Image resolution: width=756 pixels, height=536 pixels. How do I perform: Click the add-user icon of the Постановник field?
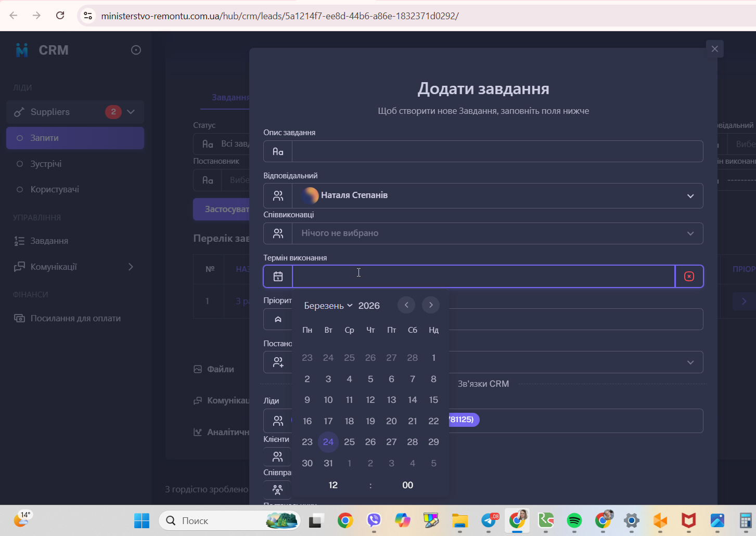[x=278, y=362]
